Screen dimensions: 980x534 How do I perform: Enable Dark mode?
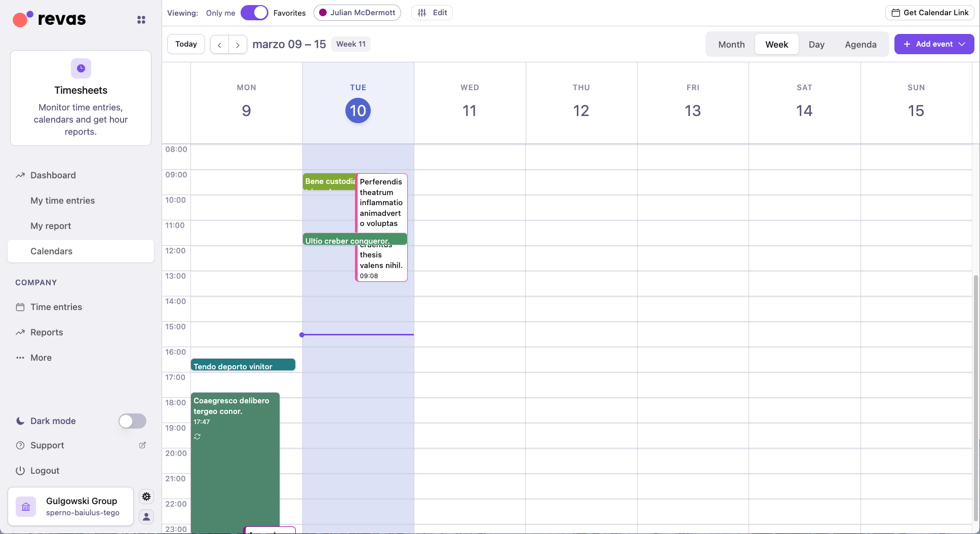pos(132,421)
